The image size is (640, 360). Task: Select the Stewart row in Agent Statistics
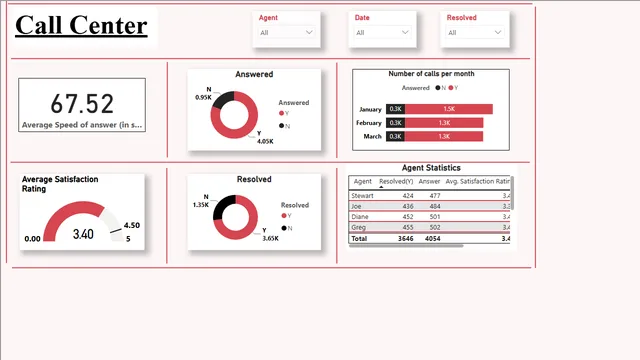pyautogui.click(x=429, y=196)
